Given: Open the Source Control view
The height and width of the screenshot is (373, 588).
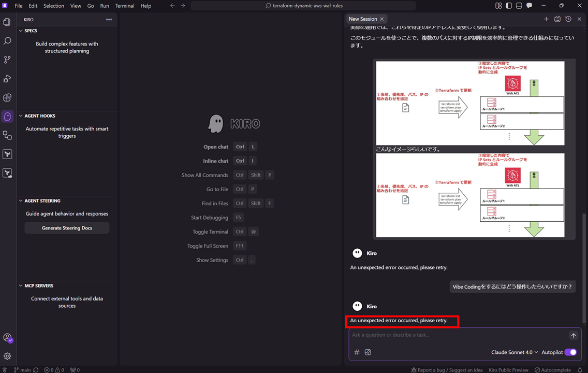Looking at the screenshot, I should click(x=7, y=60).
